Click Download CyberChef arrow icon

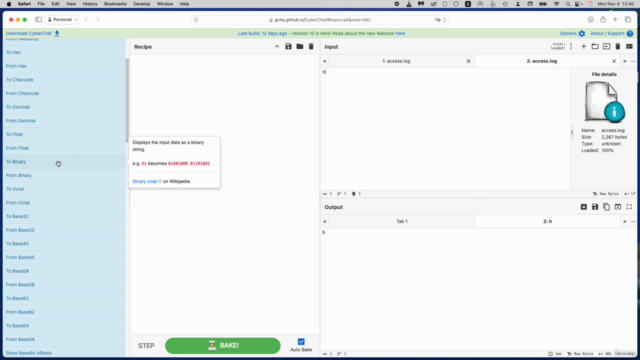(57, 33)
